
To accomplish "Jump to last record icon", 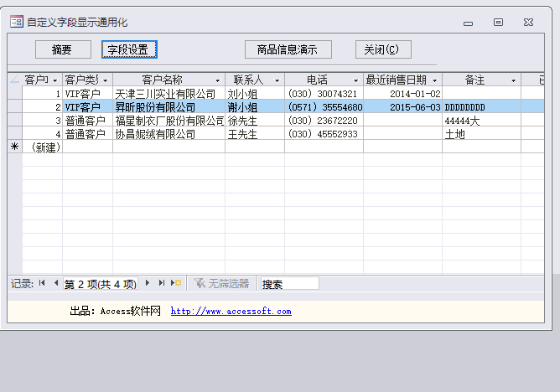I will [162, 283].
